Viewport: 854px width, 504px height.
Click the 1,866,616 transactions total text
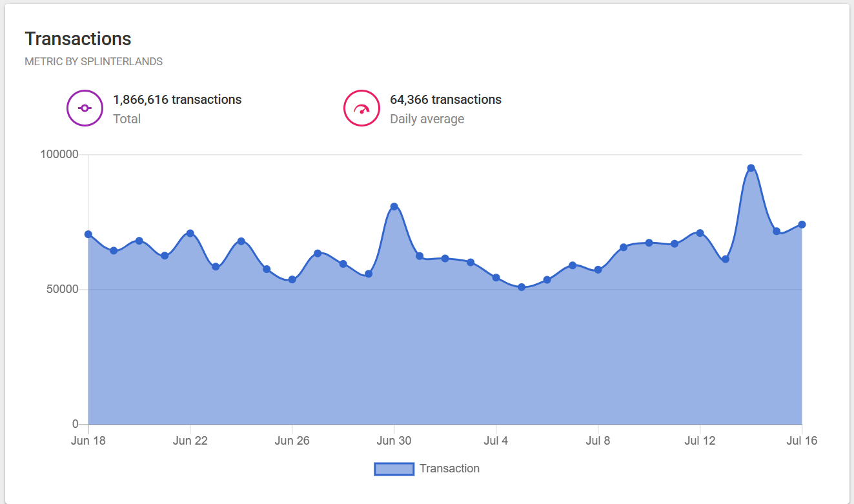178,99
